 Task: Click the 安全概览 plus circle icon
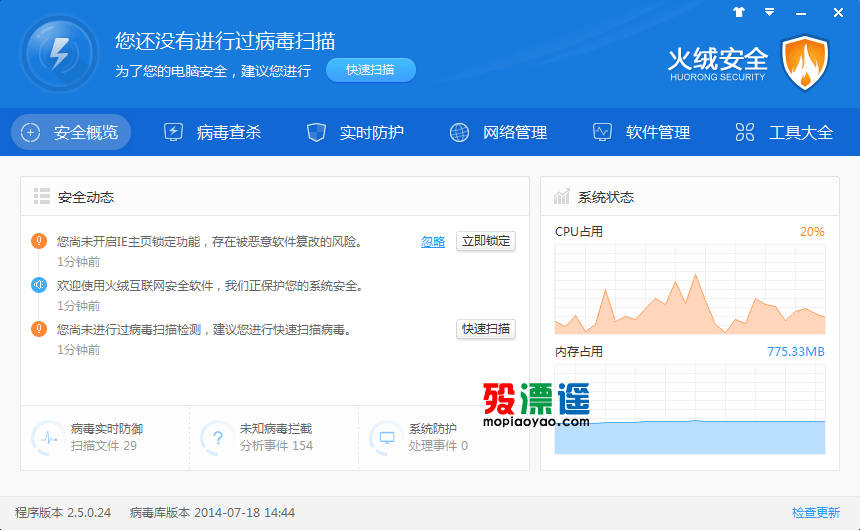coord(30,132)
